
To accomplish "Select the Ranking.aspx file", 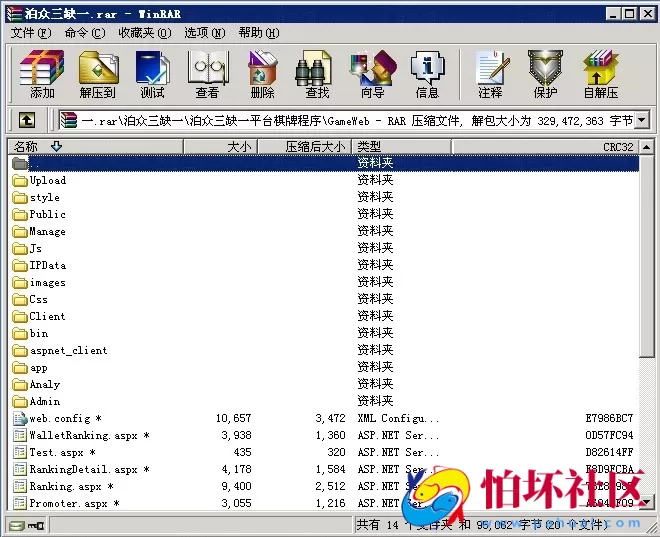I will point(63,486).
